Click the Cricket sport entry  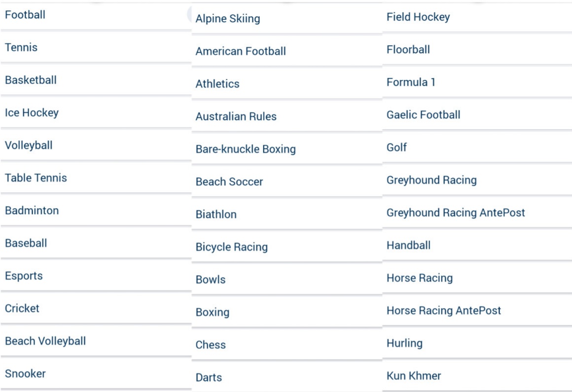point(22,308)
